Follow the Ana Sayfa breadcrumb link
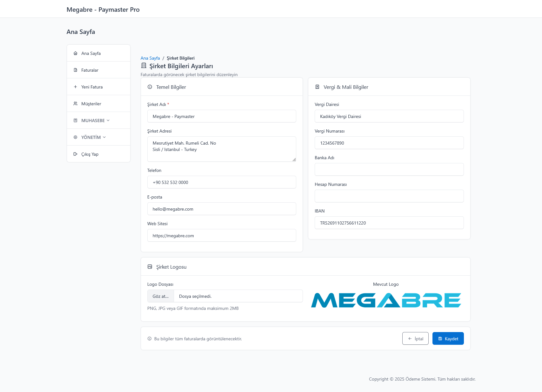 (150, 58)
